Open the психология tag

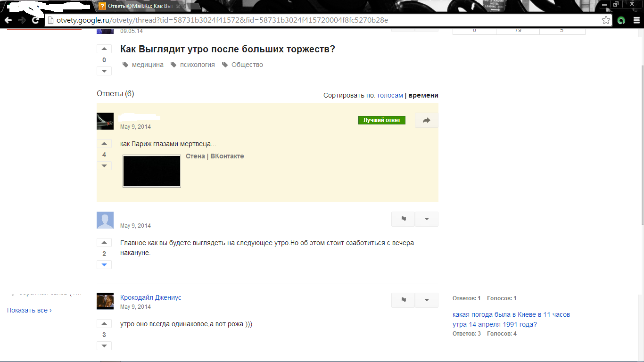(197, 65)
